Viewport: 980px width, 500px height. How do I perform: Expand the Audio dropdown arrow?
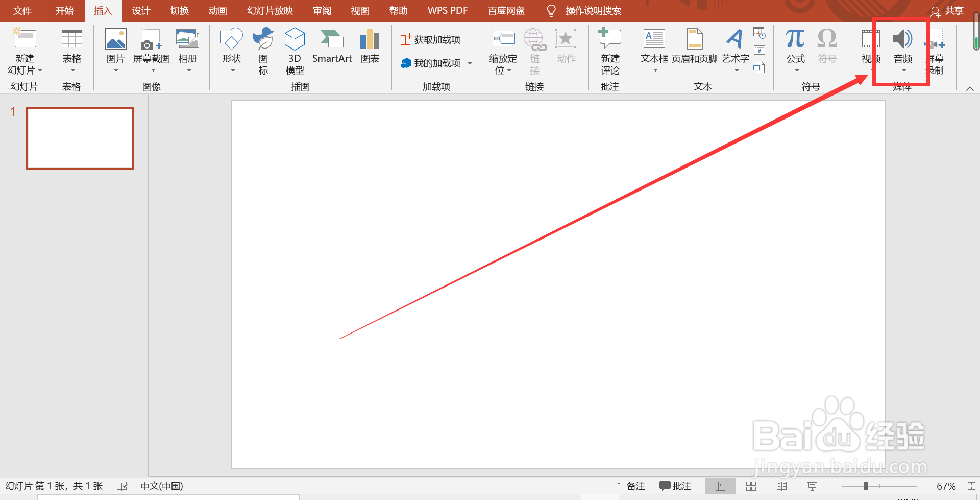click(904, 70)
